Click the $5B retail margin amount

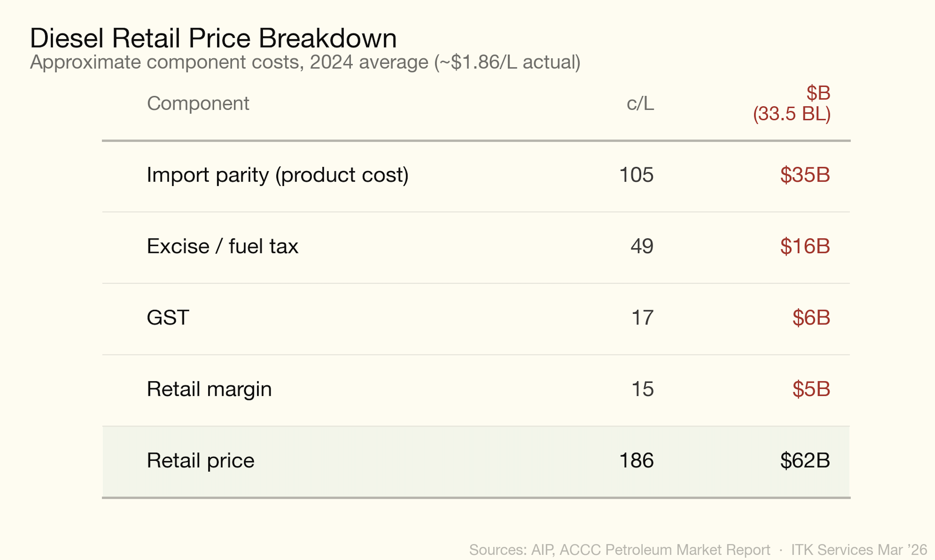point(811,389)
